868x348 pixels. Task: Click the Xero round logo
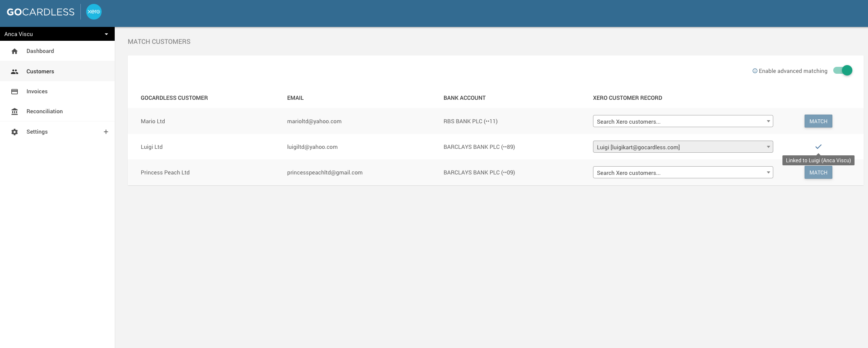(94, 12)
